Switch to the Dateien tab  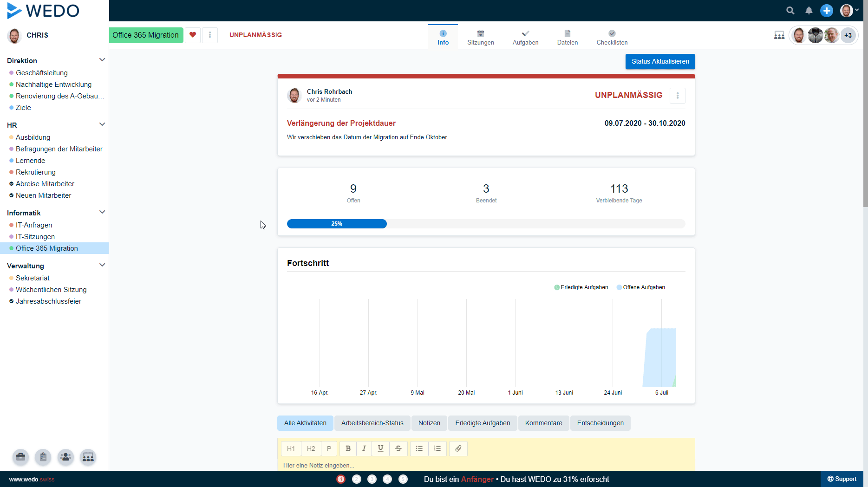(x=568, y=37)
